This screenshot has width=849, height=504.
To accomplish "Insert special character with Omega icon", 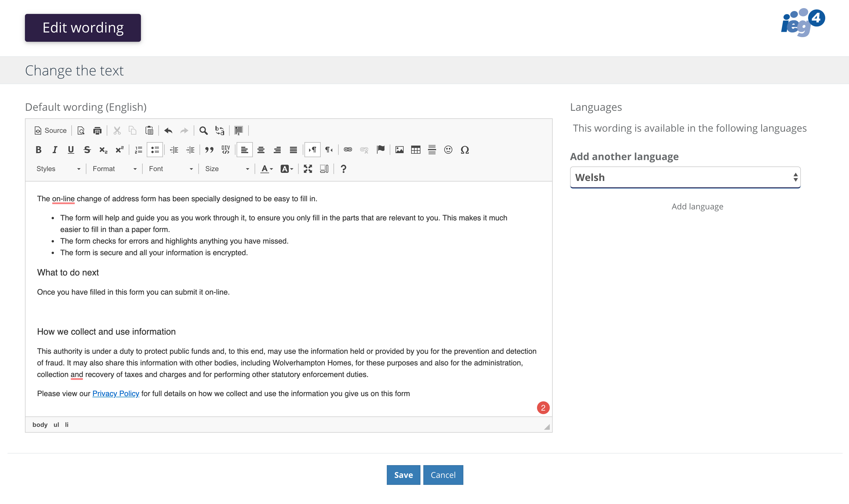I will (465, 150).
